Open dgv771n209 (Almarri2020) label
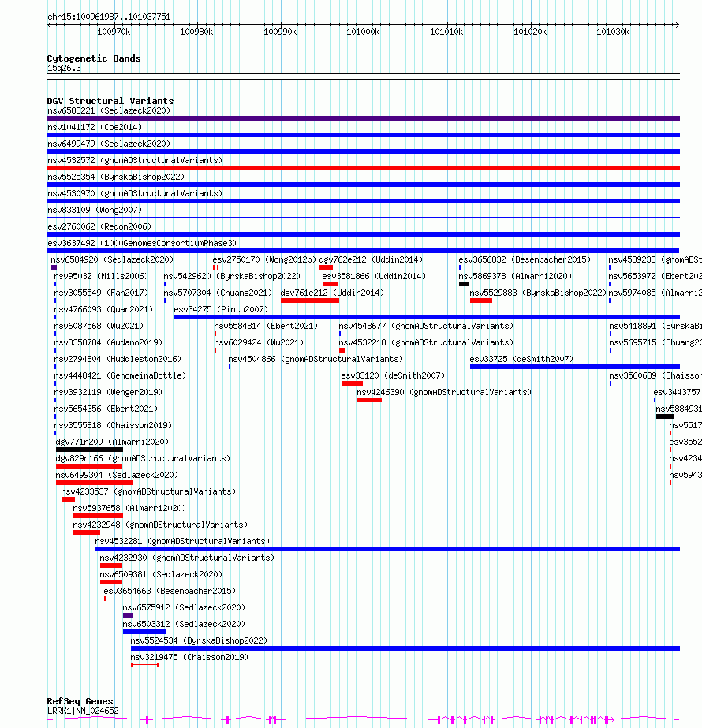 (x=112, y=442)
